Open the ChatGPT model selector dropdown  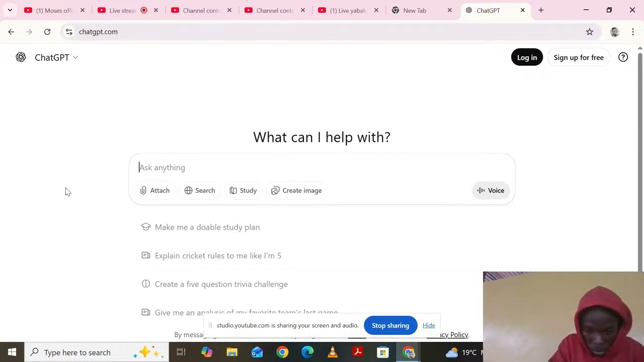pos(56,57)
